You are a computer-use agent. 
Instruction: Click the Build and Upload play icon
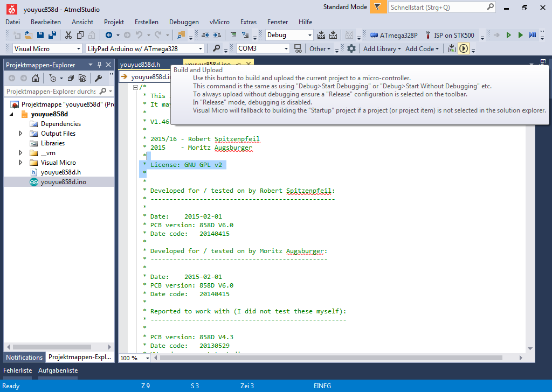tap(463, 49)
